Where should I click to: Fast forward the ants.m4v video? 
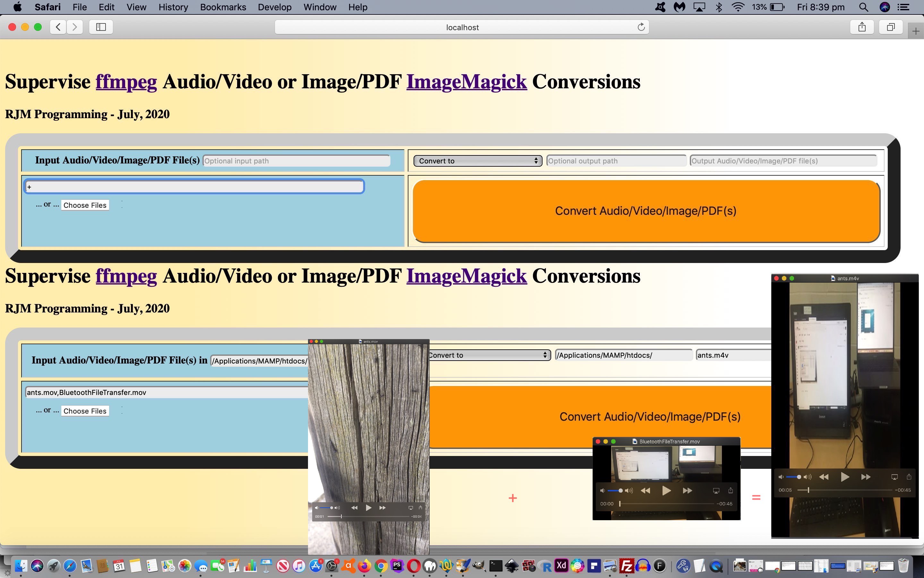[866, 477]
